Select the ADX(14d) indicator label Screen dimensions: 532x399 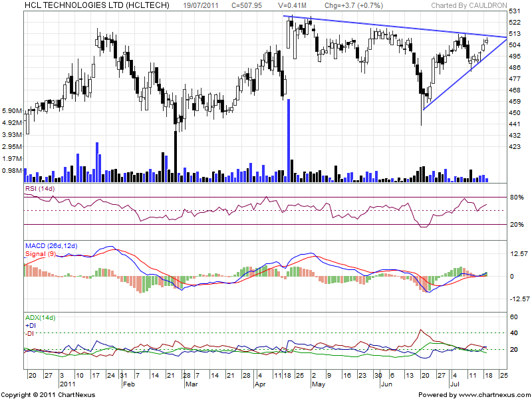point(41,319)
